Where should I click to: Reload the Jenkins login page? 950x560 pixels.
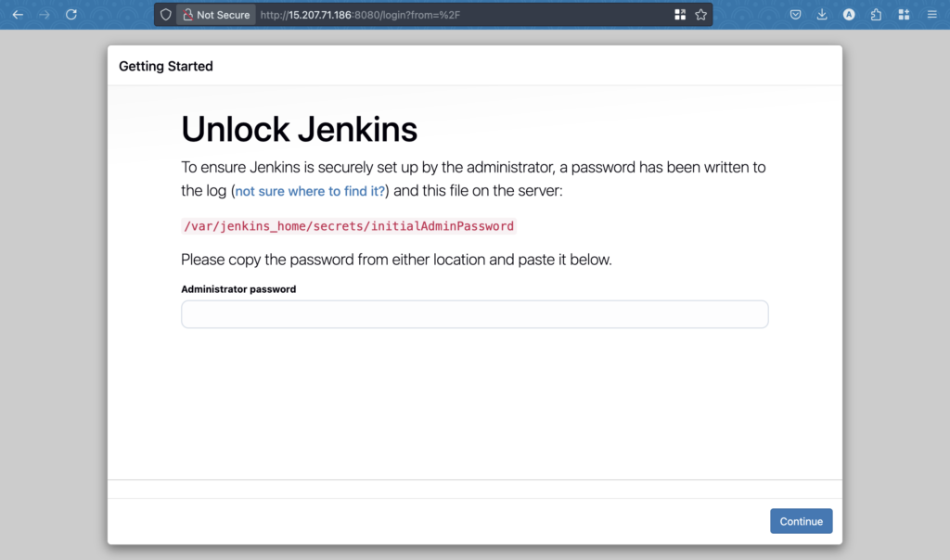coord(71,15)
